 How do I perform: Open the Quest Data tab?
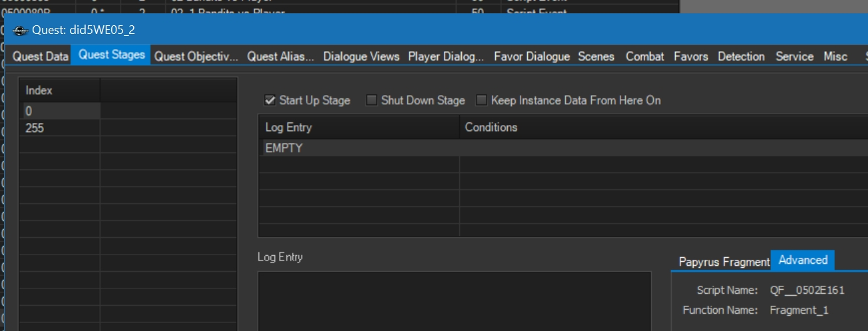41,56
